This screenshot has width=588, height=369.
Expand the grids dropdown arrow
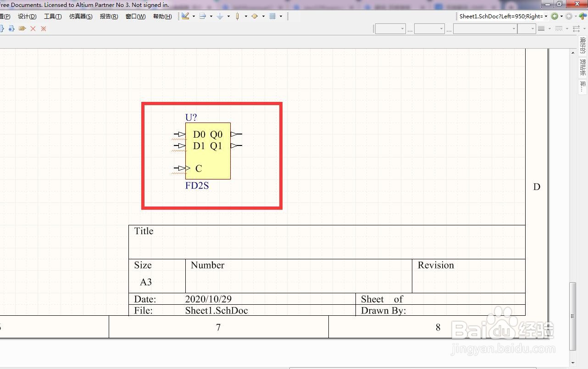pos(281,16)
